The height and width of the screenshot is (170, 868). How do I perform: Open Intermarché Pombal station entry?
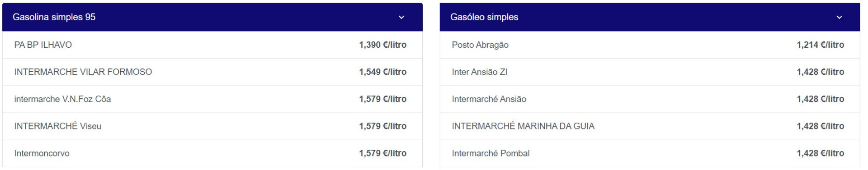pyautogui.click(x=650, y=153)
